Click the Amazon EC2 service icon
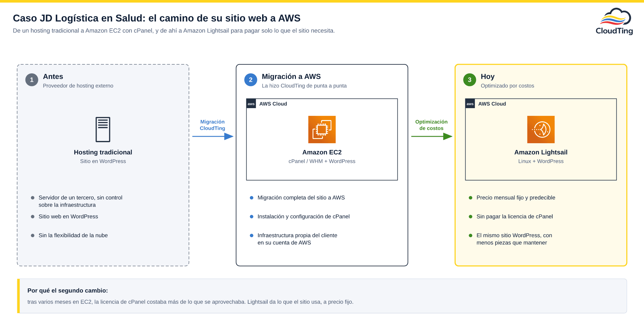 [x=322, y=129]
